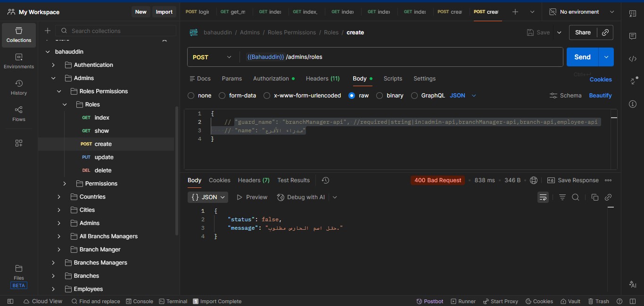Select the none body type option
Viewport: 644px width, 306px height.
pos(191,96)
